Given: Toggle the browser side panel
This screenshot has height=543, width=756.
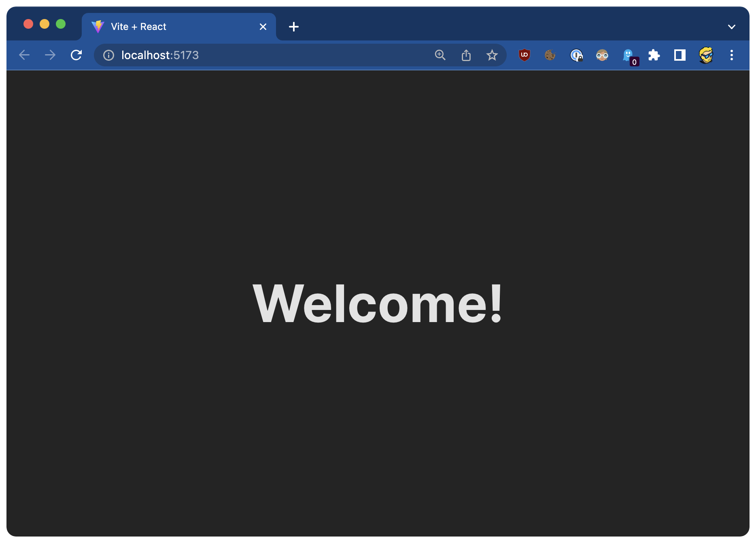Looking at the screenshot, I should (x=680, y=55).
